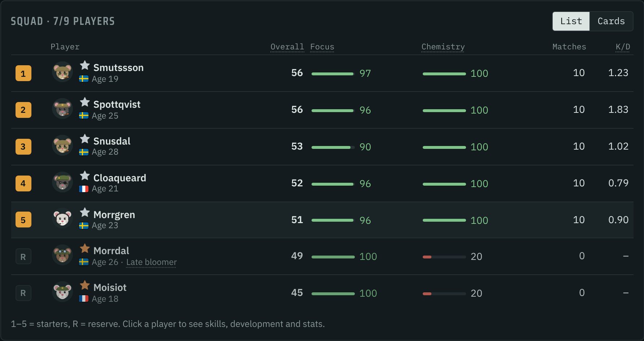
Task: Open player Morrgren by name
Action: point(114,215)
